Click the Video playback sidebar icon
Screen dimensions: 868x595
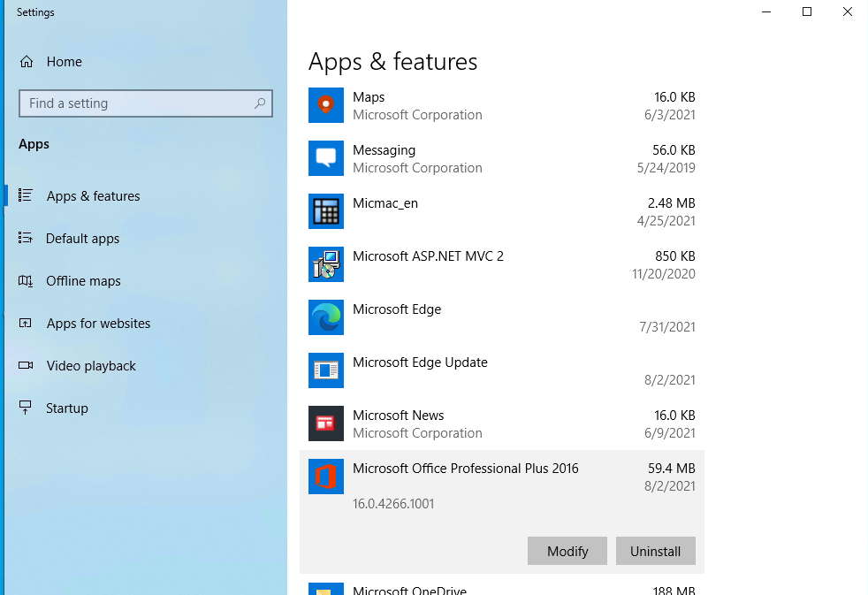27,365
